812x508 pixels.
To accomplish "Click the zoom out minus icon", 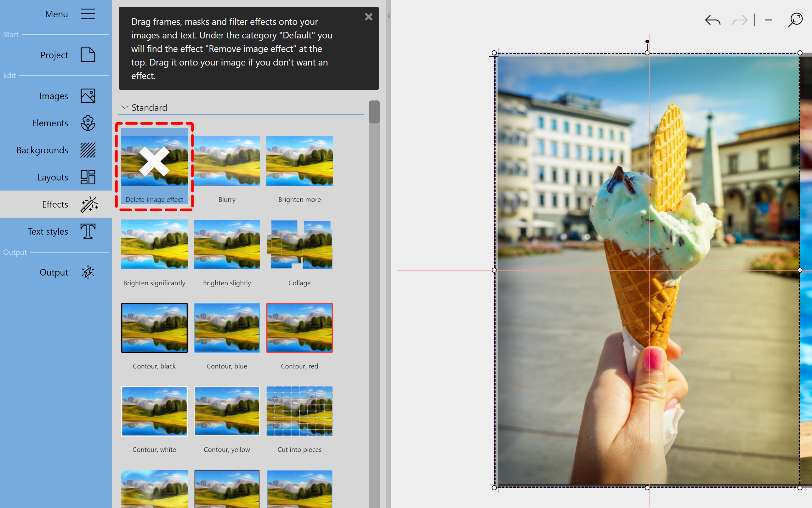I will (768, 20).
